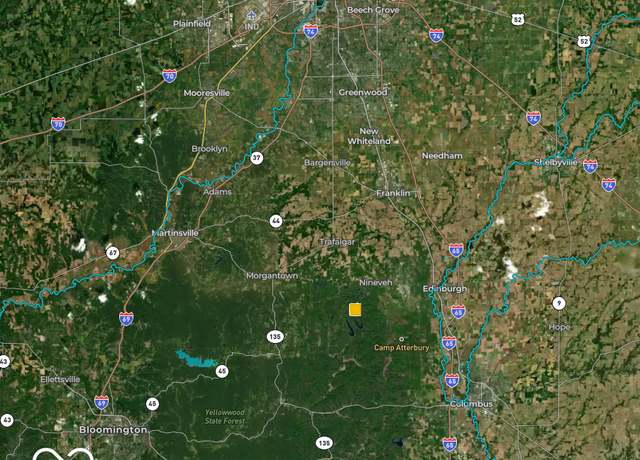Image resolution: width=640 pixels, height=460 pixels.
Task: Select the Bloomington city label
Action: point(113,430)
